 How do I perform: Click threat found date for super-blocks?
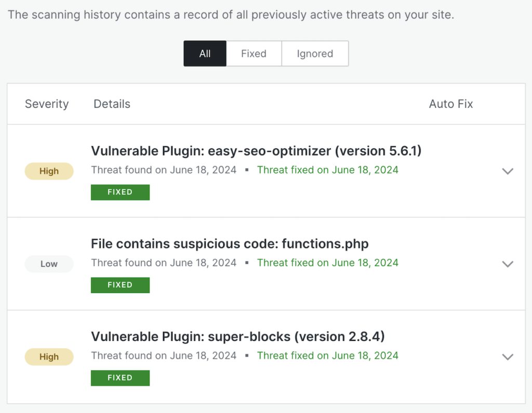[x=164, y=356]
